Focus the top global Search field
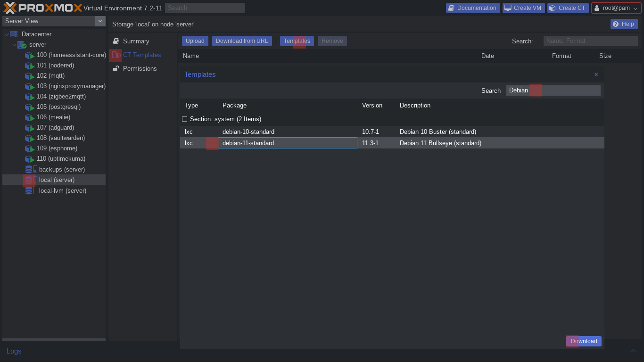Screen dimensions: 644x362 pos(205,8)
